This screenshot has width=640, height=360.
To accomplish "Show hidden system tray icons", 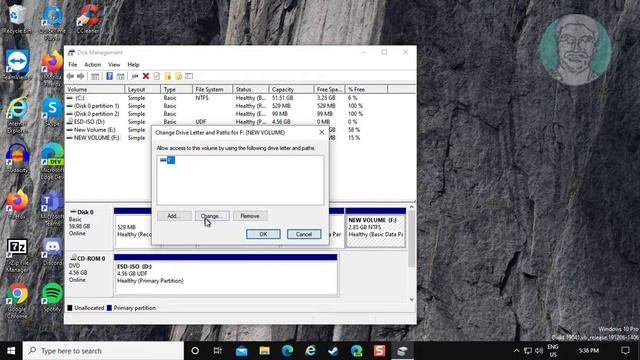I will 516,351.
